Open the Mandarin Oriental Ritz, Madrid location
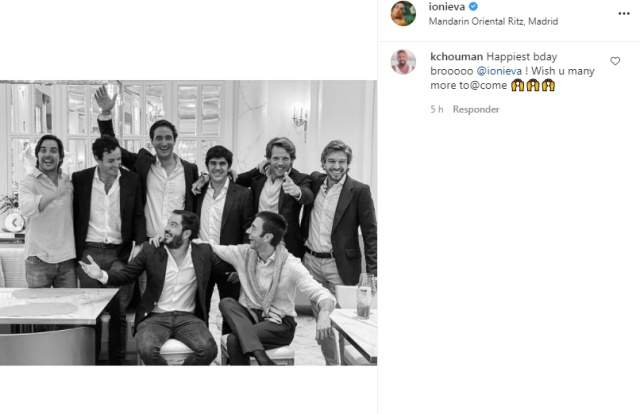The image size is (640, 414). 493,21
